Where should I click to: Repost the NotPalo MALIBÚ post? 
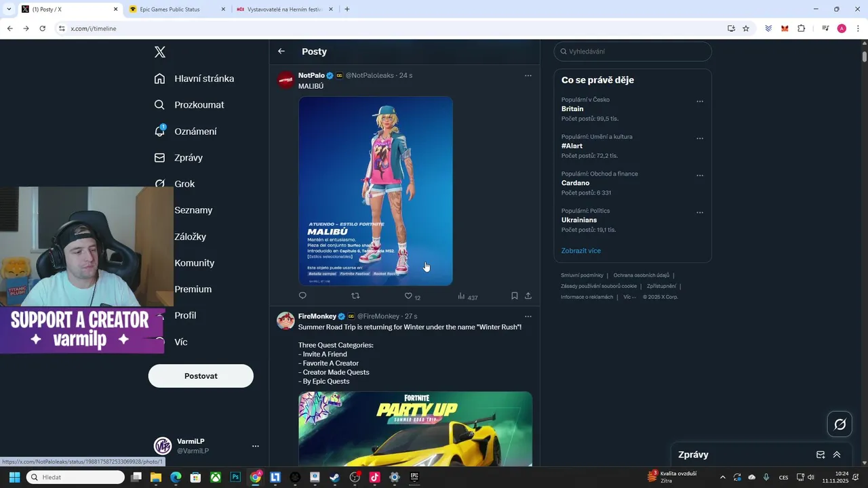click(355, 296)
